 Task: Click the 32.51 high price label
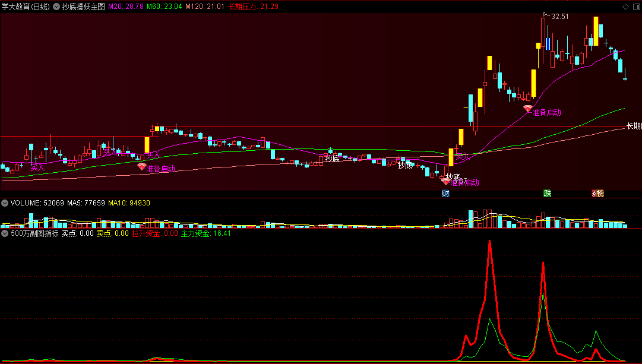[x=559, y=17]
